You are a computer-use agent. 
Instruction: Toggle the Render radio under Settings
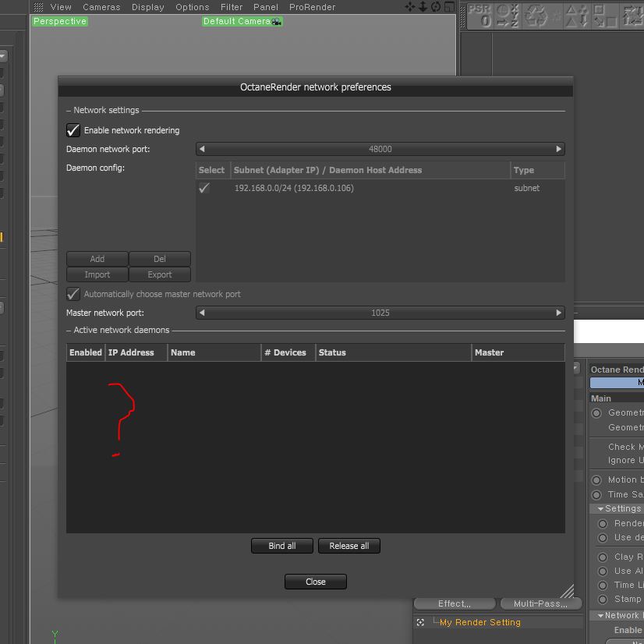[x=603, y=524]
